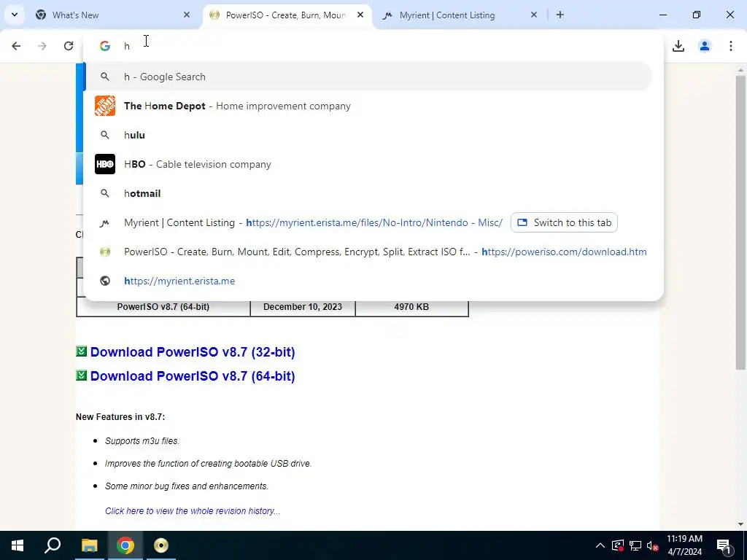Select the PowerISO download.htm suggestion
This screenshot has width=747, height=560.
click(369, 252)
